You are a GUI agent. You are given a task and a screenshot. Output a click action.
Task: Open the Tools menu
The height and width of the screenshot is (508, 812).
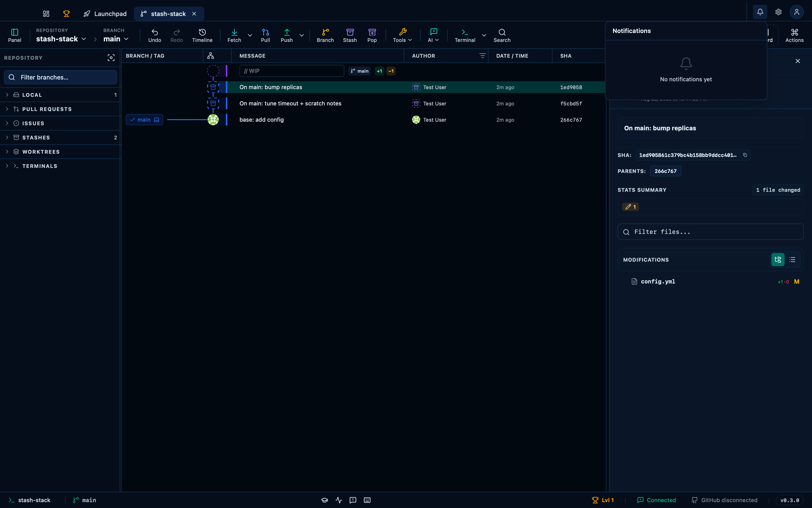pos(403,35)
